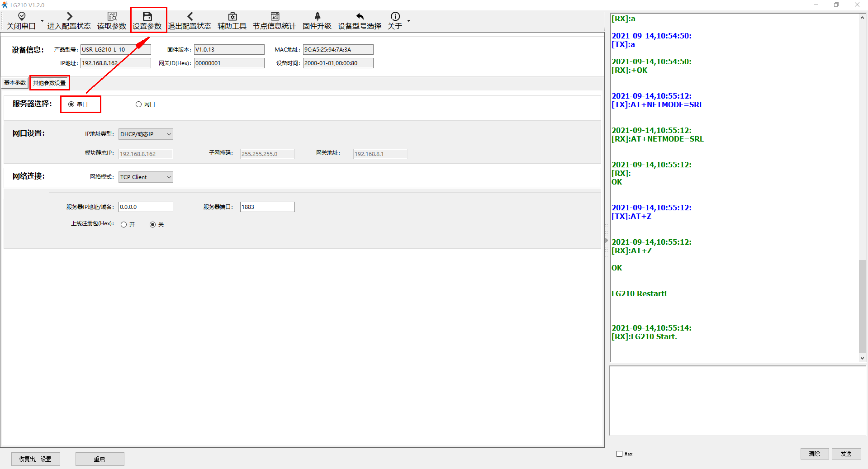Open 节点信息统计 statistics icon
This screenshot has width=868, height=469.
point(275,17)
